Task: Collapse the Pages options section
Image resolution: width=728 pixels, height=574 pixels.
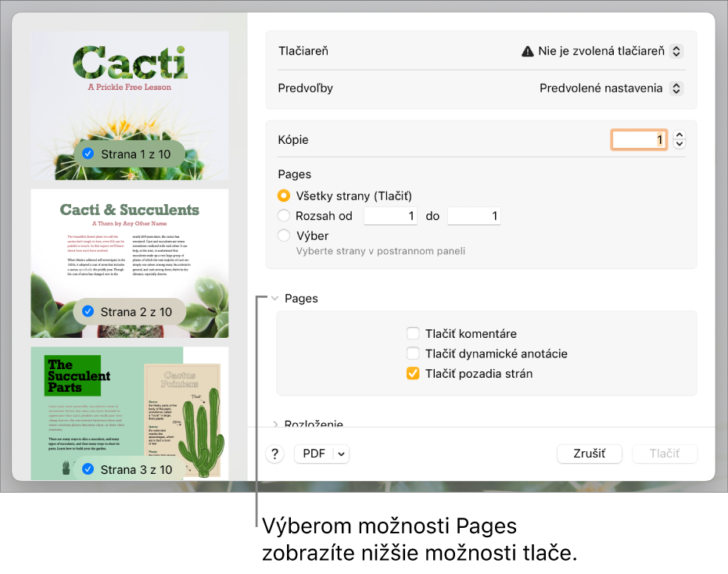Action: [275, 299]
